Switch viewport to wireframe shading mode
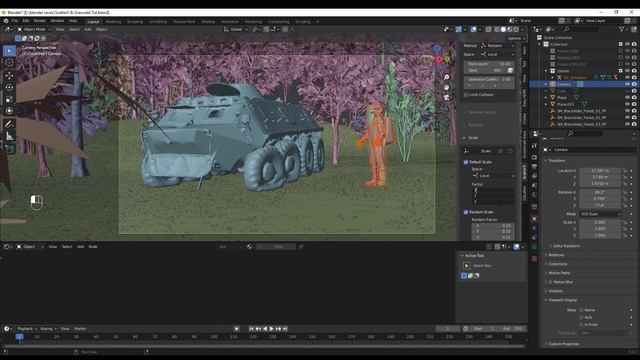Image resolution: width=640 pixels, height=360 pixels. coord(497,29)
